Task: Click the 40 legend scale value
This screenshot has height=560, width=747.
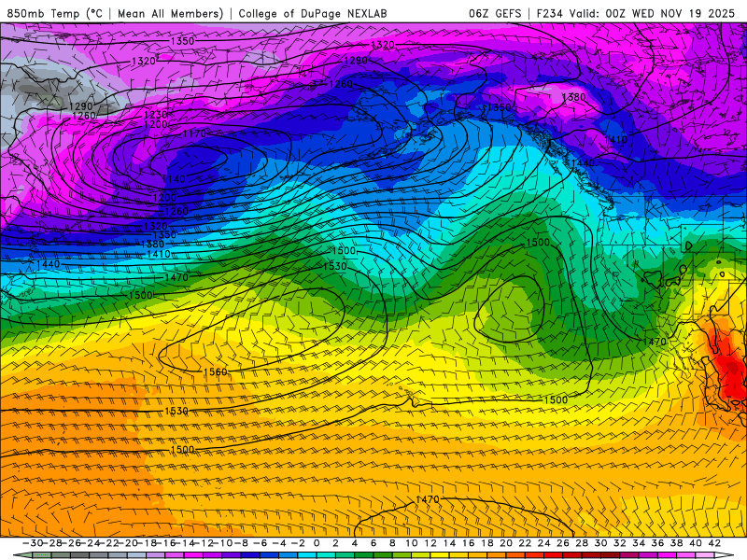Action: 696,543
